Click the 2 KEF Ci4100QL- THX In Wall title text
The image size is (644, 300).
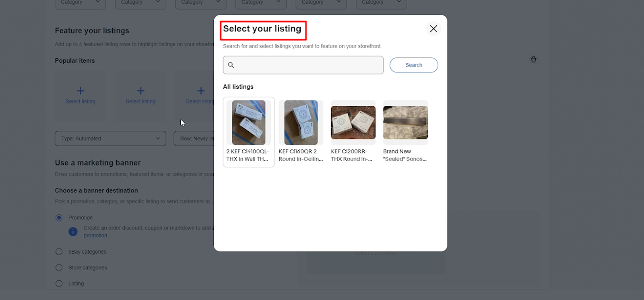pyautogui.click(x=248, y=155)
